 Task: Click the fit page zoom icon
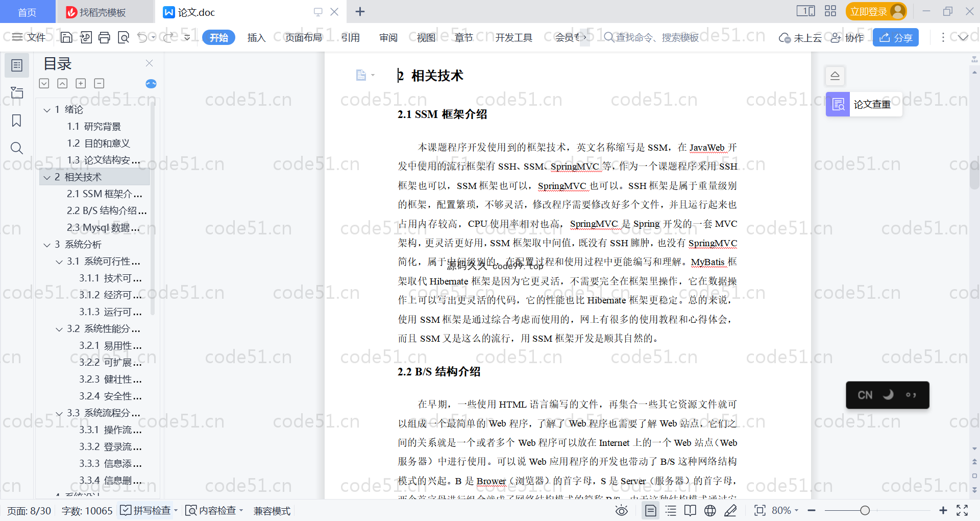click(760, 510)
